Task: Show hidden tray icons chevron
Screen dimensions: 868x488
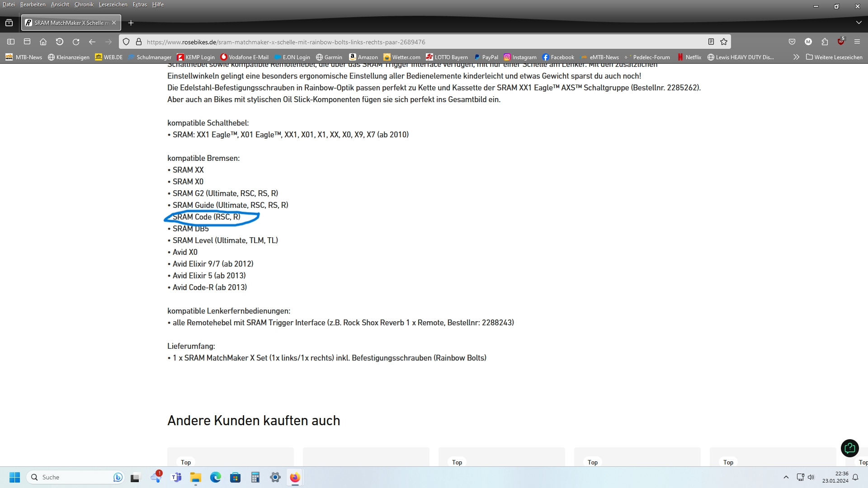Action: point(786,477)
